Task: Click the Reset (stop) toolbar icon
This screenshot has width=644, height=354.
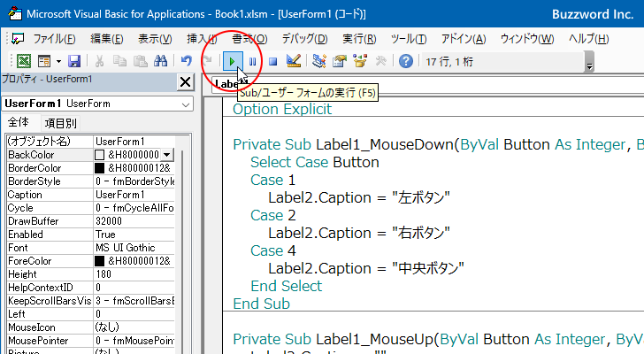Action: tap(273, 61)
